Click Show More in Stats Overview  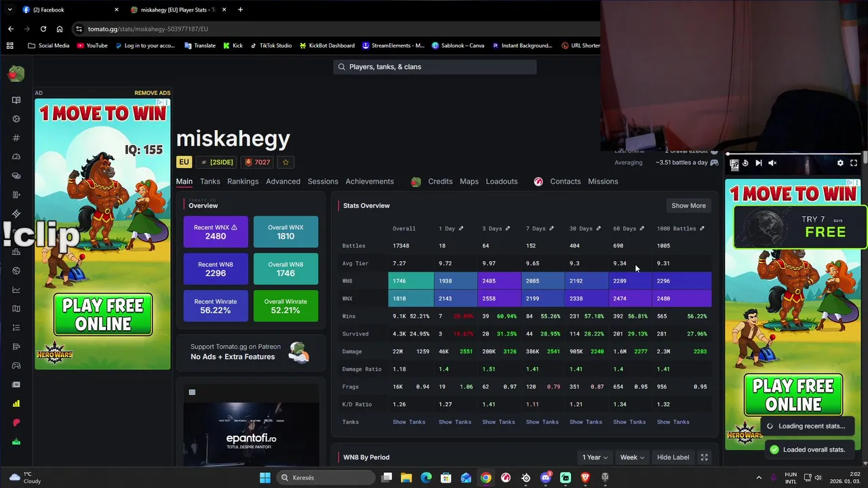click(x=688, y=205)
